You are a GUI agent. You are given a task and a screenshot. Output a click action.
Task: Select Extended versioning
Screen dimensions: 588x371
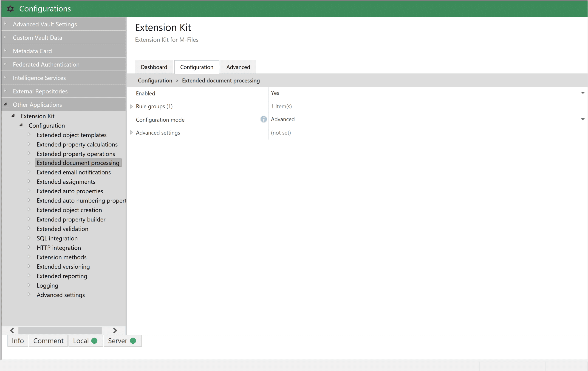tap(63, 267)
